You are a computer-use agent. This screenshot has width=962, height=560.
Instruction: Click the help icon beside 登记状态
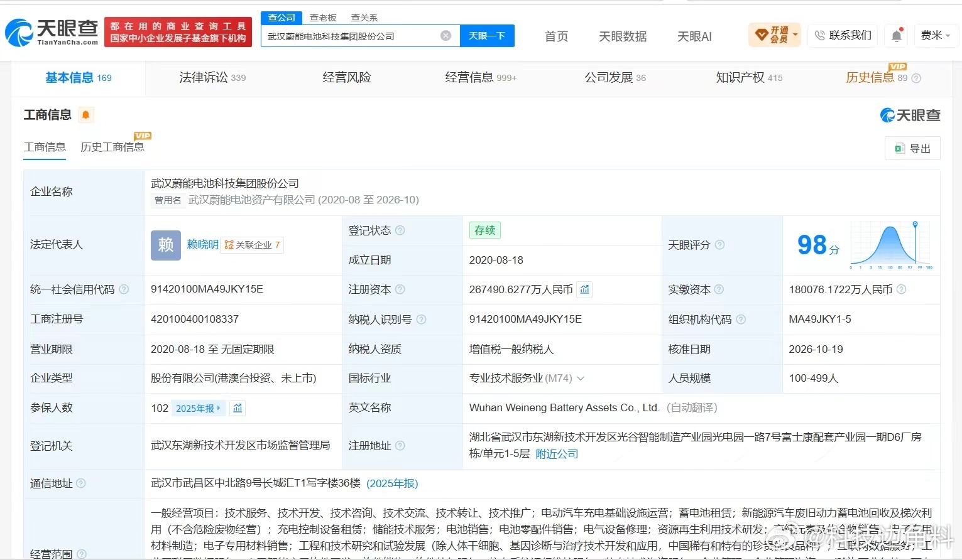tap(400, 230)
